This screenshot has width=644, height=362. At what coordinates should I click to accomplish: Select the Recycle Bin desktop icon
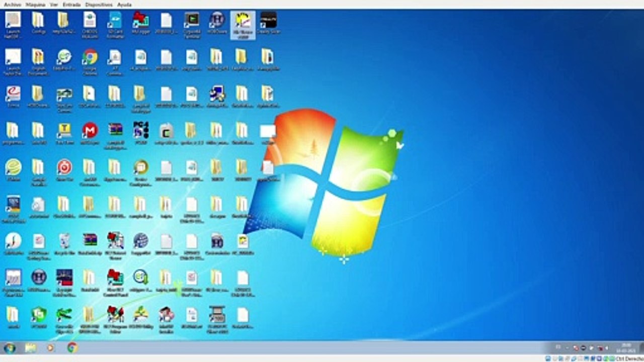(64, 244)
